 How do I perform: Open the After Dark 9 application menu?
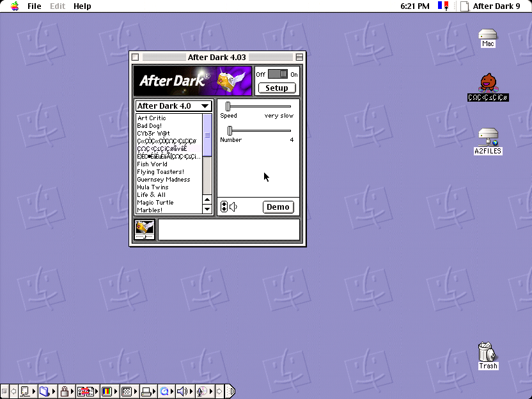(x=490, y=6)
